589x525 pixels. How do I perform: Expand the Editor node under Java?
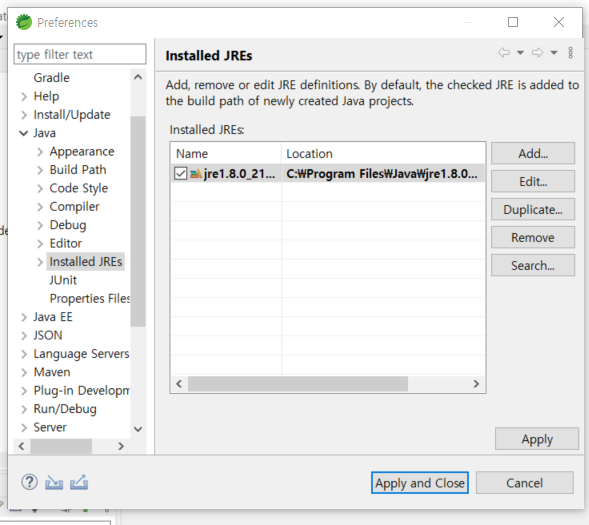40,244
